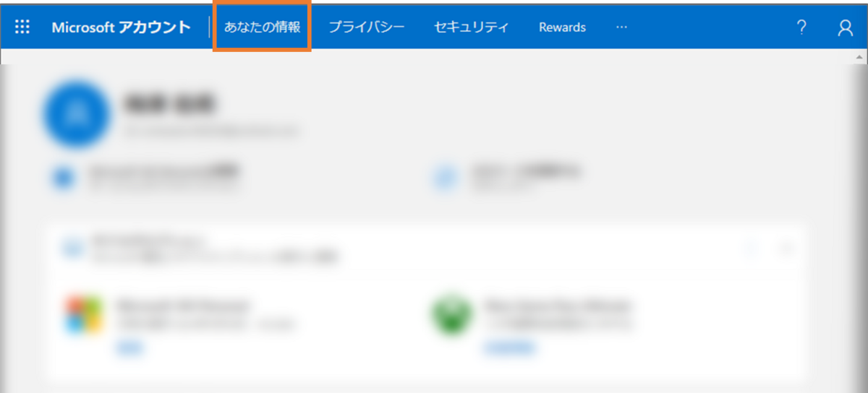Click the blurred round profile avatar

[76, 115]
